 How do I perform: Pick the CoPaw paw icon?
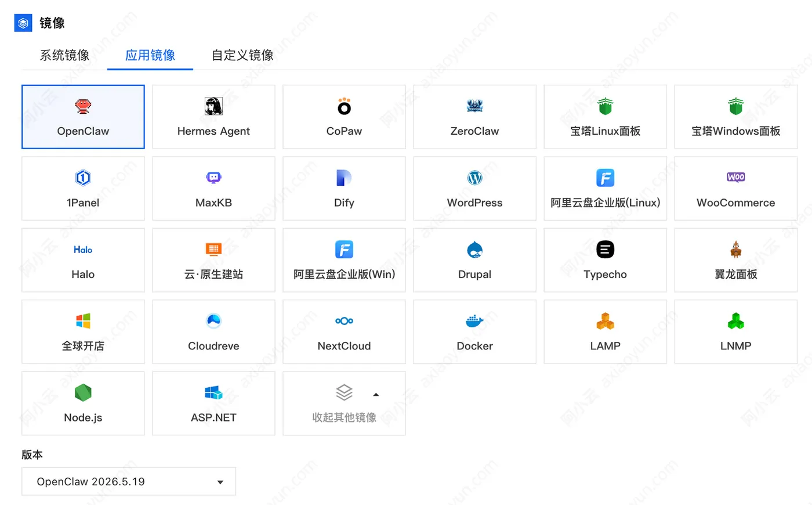click(x=344, y=106)
